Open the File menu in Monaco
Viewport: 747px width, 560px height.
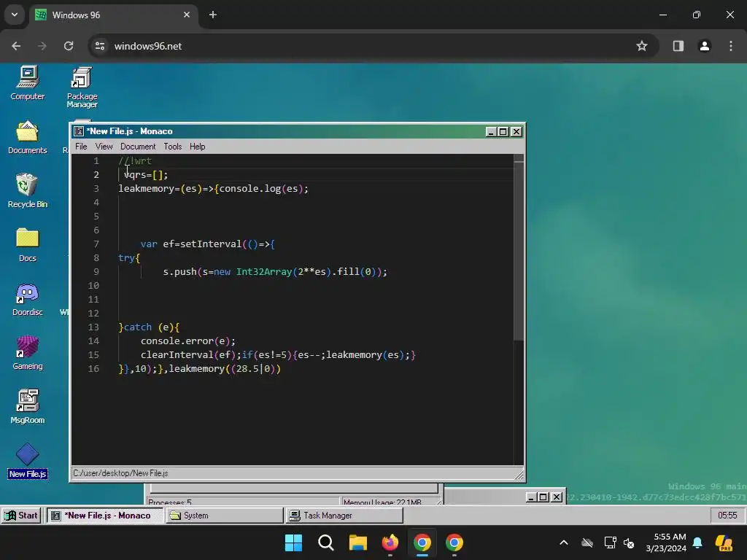point(81,146)
